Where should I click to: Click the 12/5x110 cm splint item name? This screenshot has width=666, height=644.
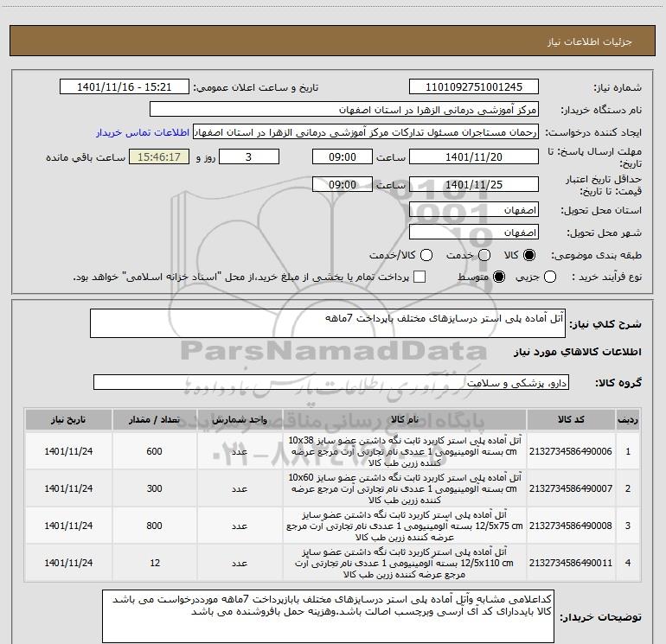coord(405,563)
